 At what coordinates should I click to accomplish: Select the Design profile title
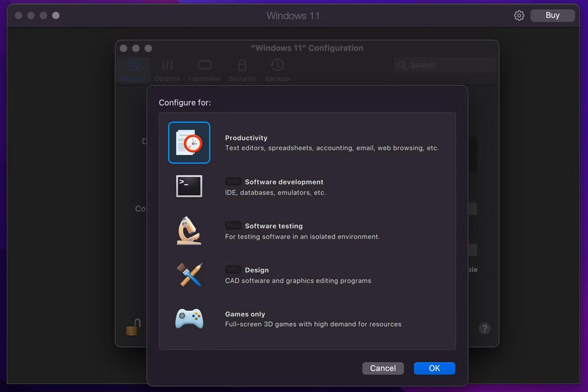coord(257,270)
